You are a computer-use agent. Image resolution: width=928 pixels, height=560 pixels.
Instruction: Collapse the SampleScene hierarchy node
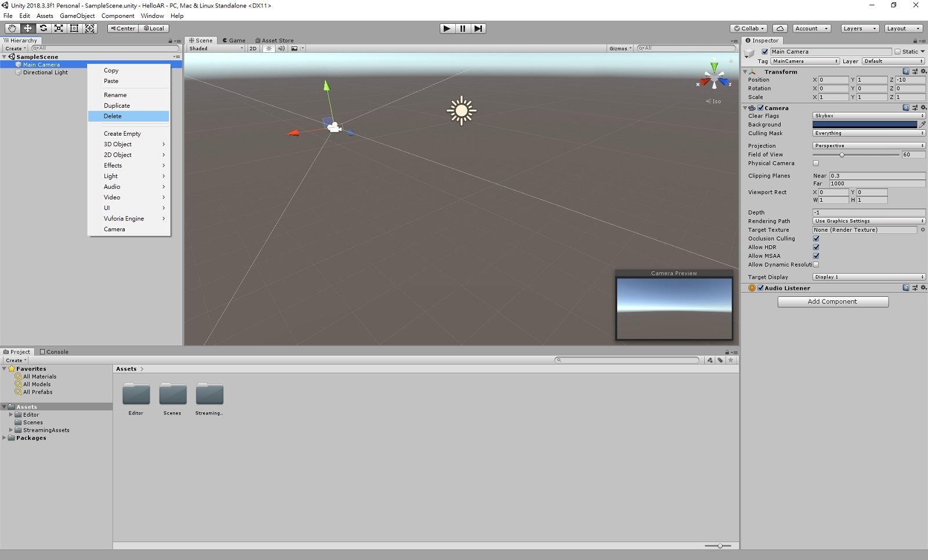5,57
